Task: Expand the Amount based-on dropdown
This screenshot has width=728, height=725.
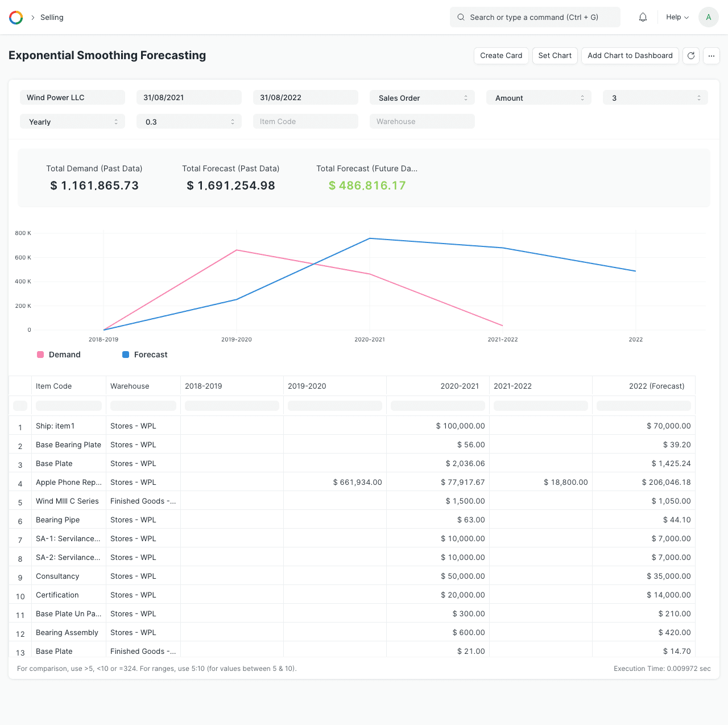Action: 539,98
